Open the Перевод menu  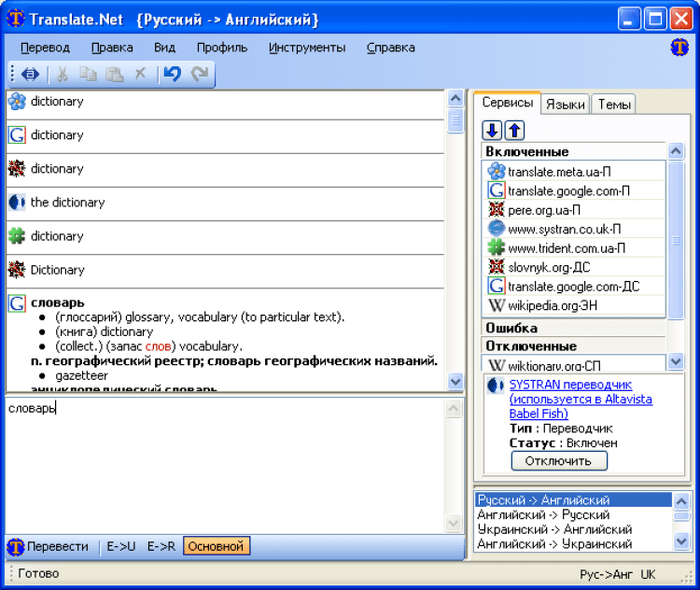45,48
